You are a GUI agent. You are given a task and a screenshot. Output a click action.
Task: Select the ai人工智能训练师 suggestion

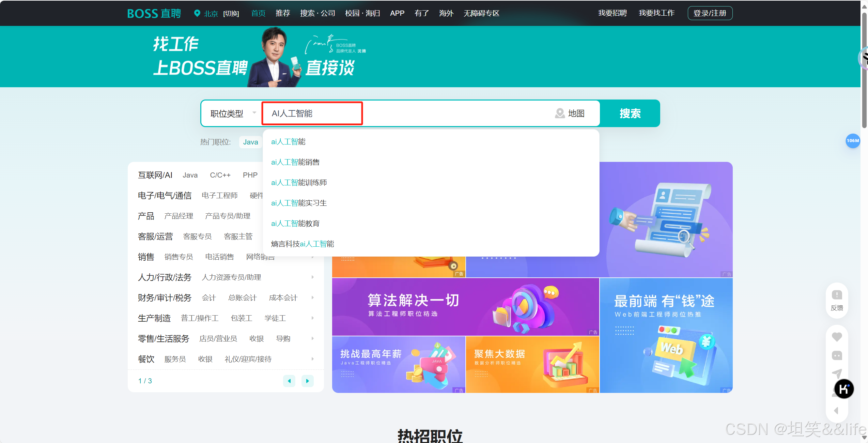click(299, 183)
